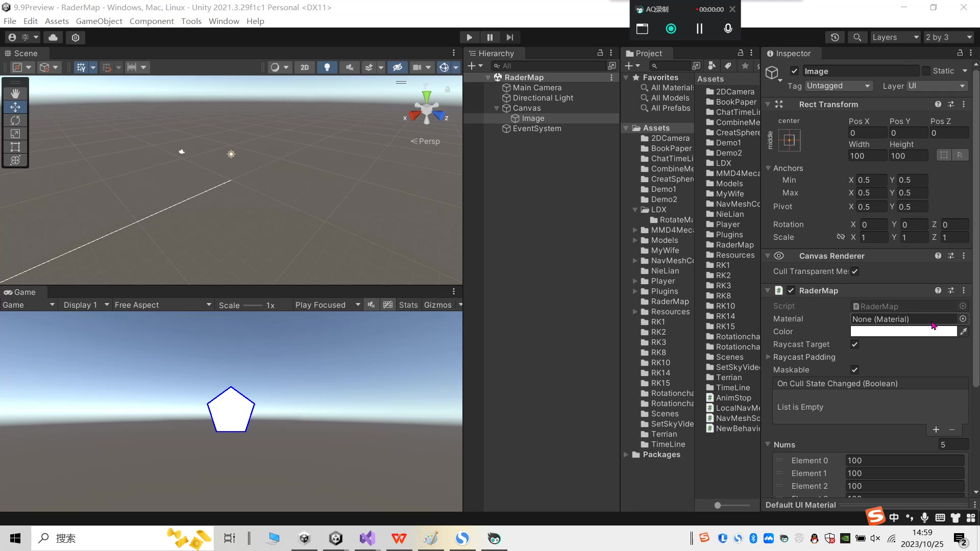This screenshot has height=551, width=980.
Task: Click the Stats button in Game view
Action: pos(408,305)
